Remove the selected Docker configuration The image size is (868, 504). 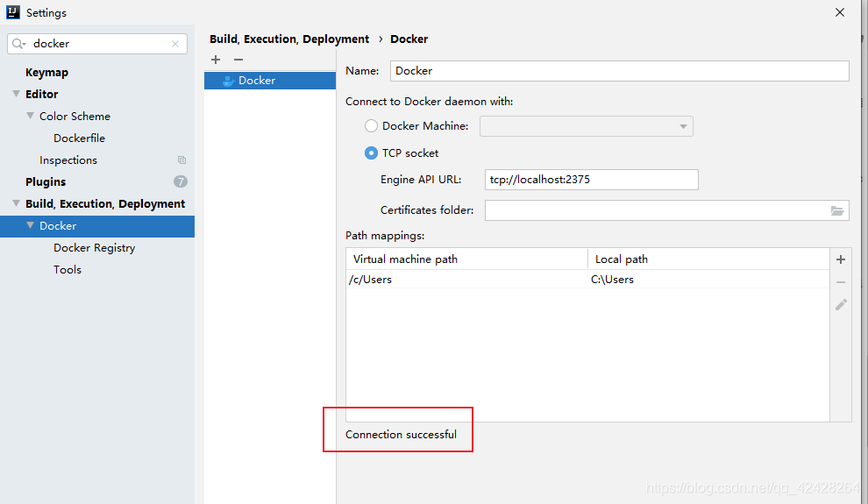coord(238,60)
